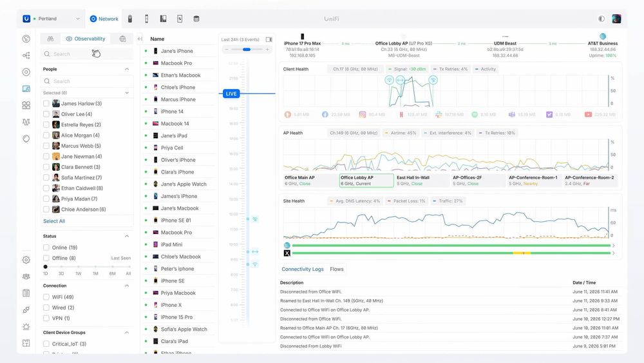Select East Hall In-Wall AP card
The image size is (644, 363).
pyautogui.click(x=422, y=181)
